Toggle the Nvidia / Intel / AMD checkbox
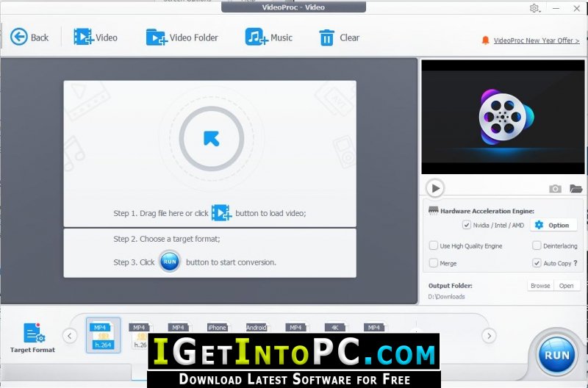 click(467, 225)
